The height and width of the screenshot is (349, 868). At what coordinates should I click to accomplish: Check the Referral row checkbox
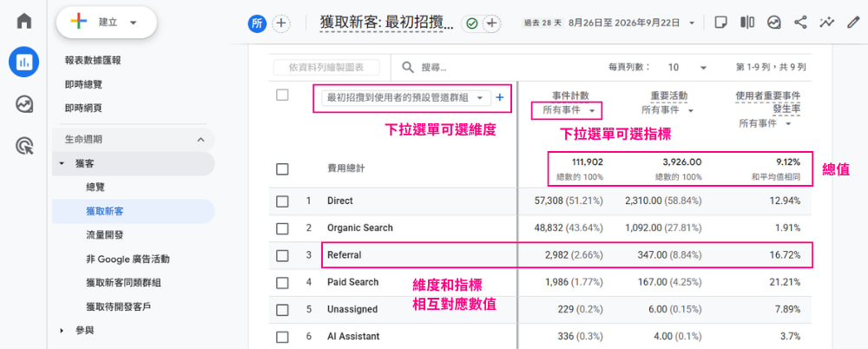[282, 255]
